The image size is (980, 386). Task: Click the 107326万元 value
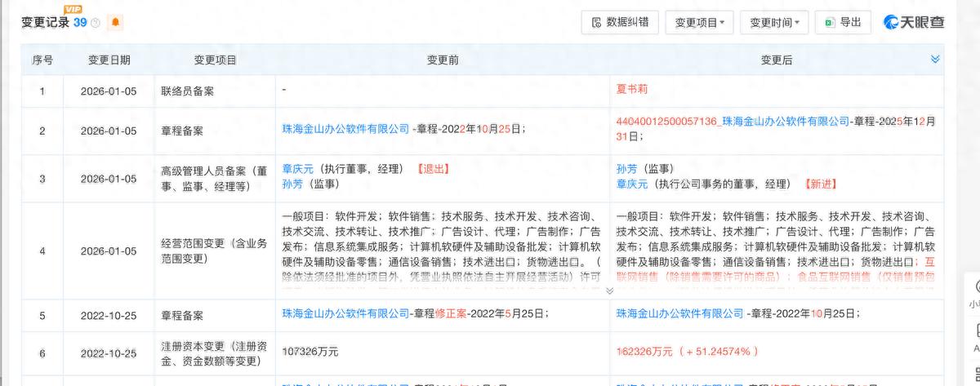click(x=310, y=352)
